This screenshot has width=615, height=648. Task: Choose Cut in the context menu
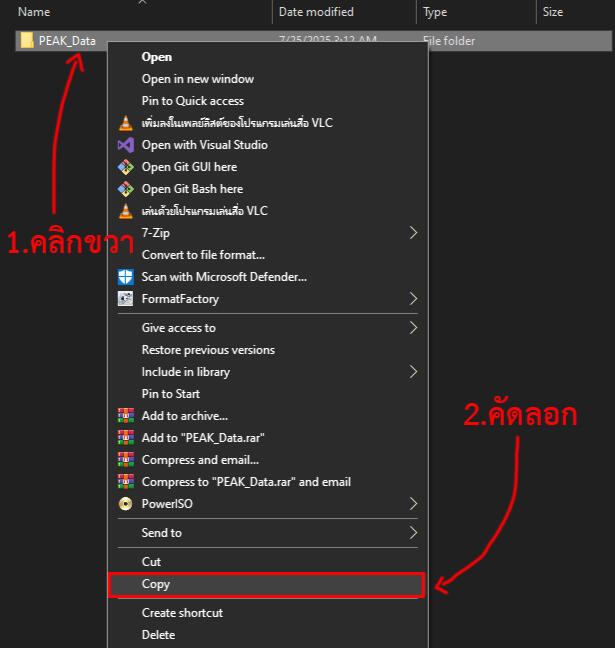(x=151, y=562)
